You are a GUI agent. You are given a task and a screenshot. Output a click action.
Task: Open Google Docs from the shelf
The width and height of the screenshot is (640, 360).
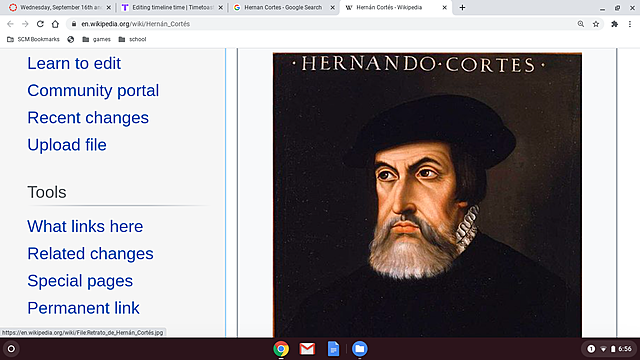coord(333,349)
